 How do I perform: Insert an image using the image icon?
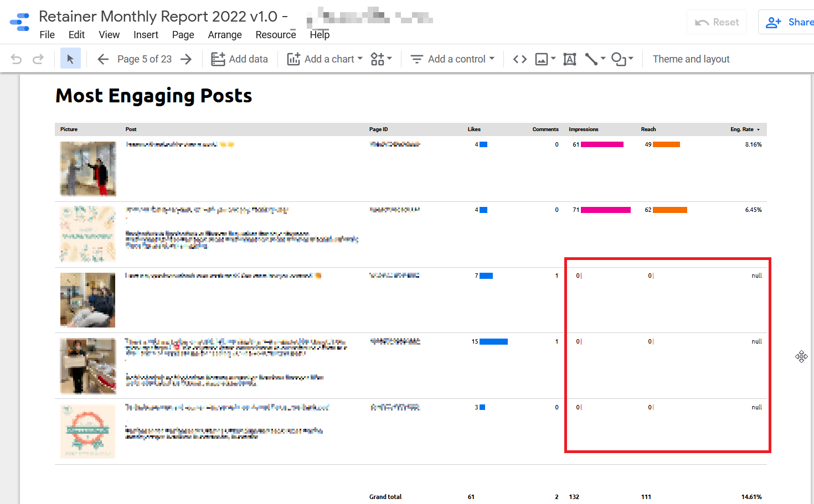point(545,59)
